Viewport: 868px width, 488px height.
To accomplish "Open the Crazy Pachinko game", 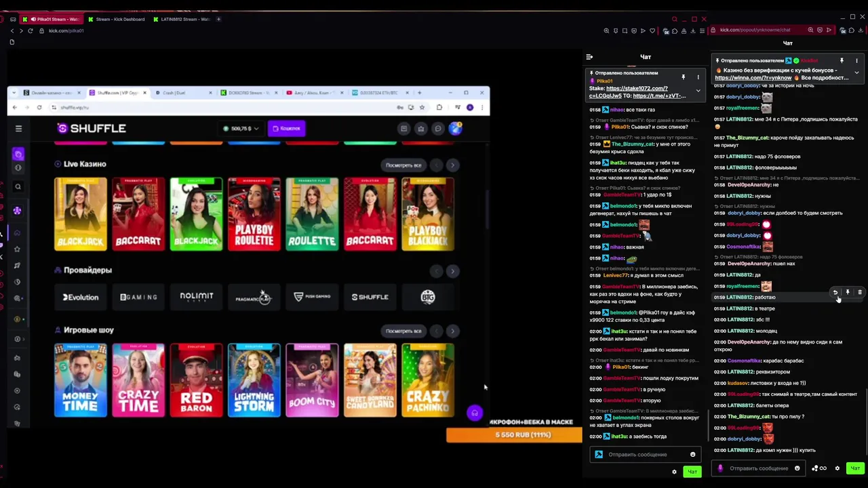I will click(x=428, y=380).
